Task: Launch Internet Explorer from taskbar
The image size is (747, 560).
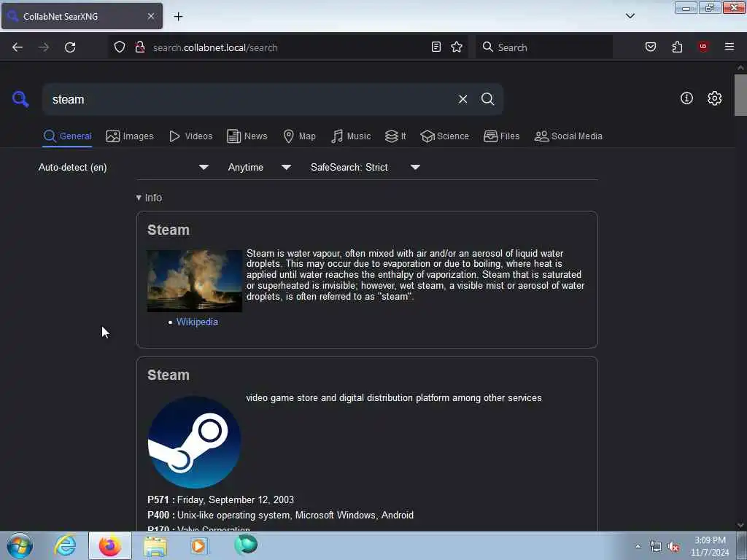Action: [65, 545]
